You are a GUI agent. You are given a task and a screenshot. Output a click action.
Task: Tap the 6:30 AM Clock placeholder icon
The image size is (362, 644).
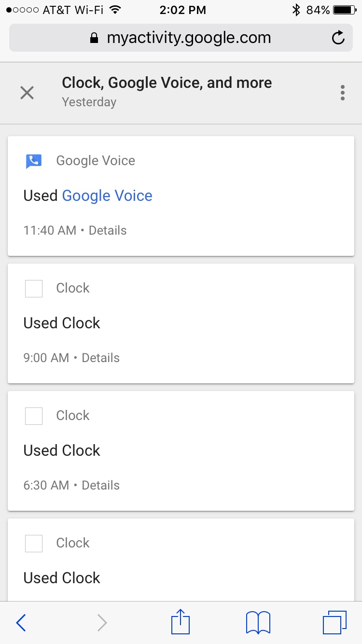34,416
